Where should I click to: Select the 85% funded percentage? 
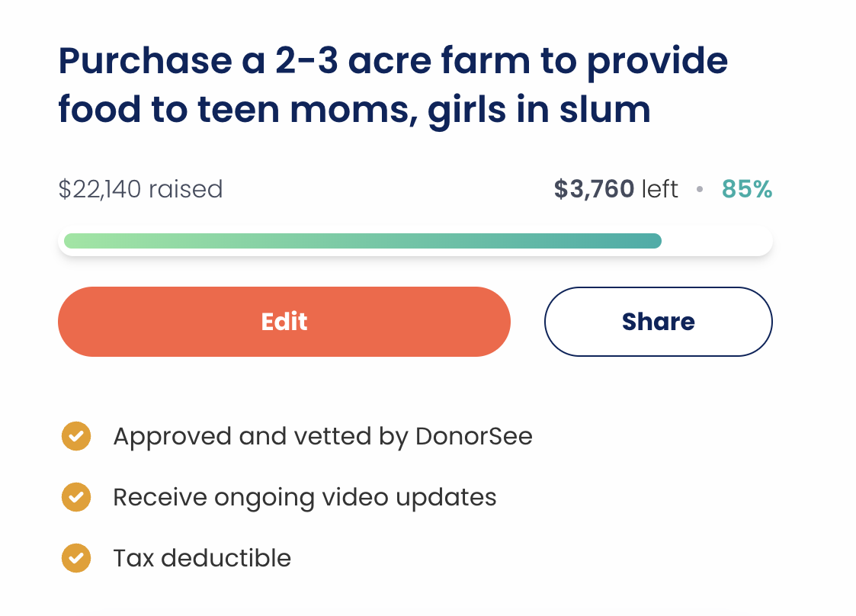(747, 189)
